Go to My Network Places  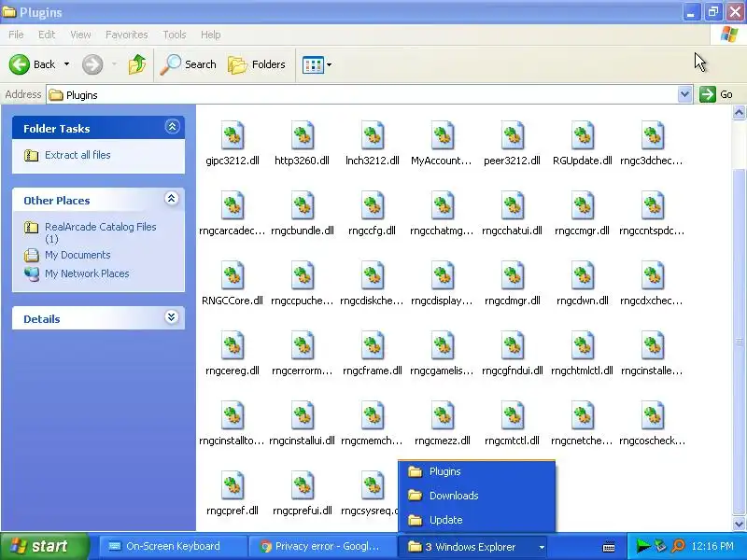[x=87, y=273]
